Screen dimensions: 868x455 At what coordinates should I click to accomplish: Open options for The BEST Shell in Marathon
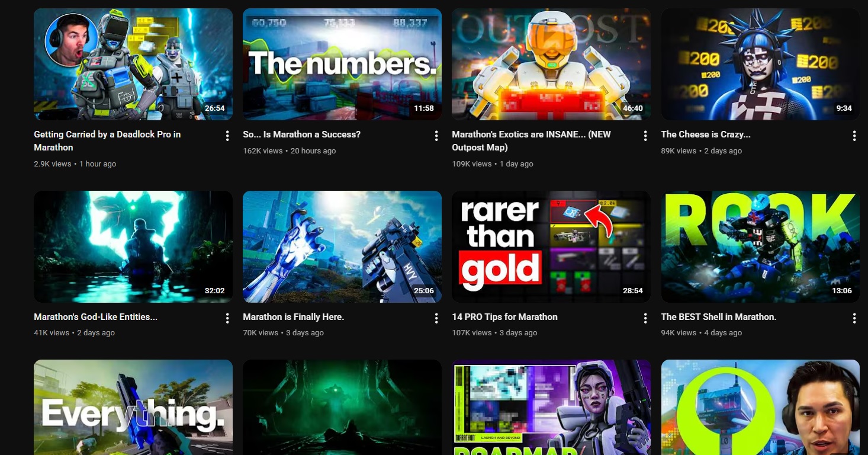tap(854, 319)
